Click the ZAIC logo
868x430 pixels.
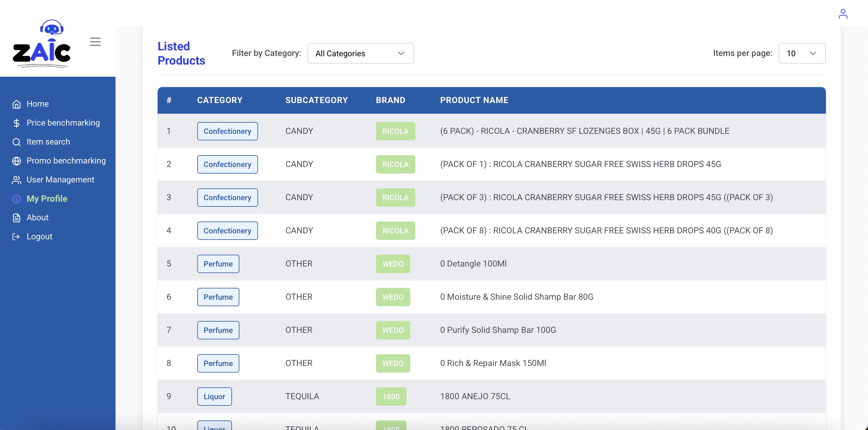coord(41,44)
